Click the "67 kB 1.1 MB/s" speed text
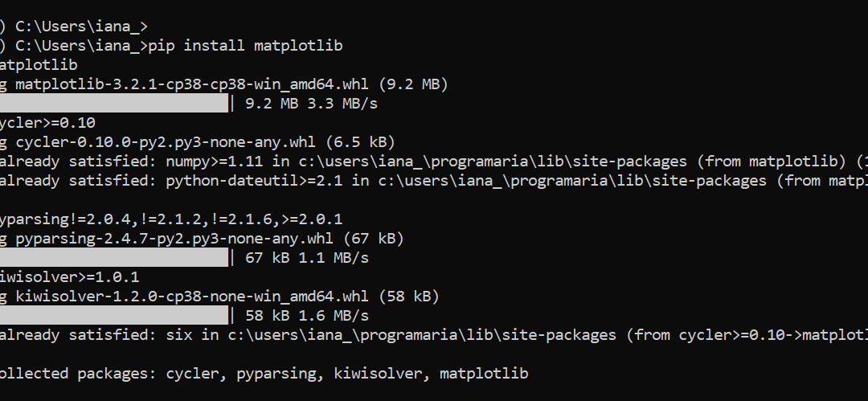 307,257
